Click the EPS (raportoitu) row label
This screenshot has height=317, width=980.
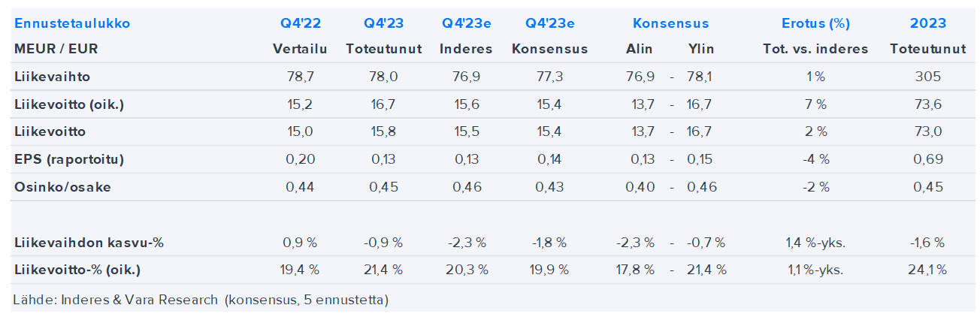click(69, 159)
